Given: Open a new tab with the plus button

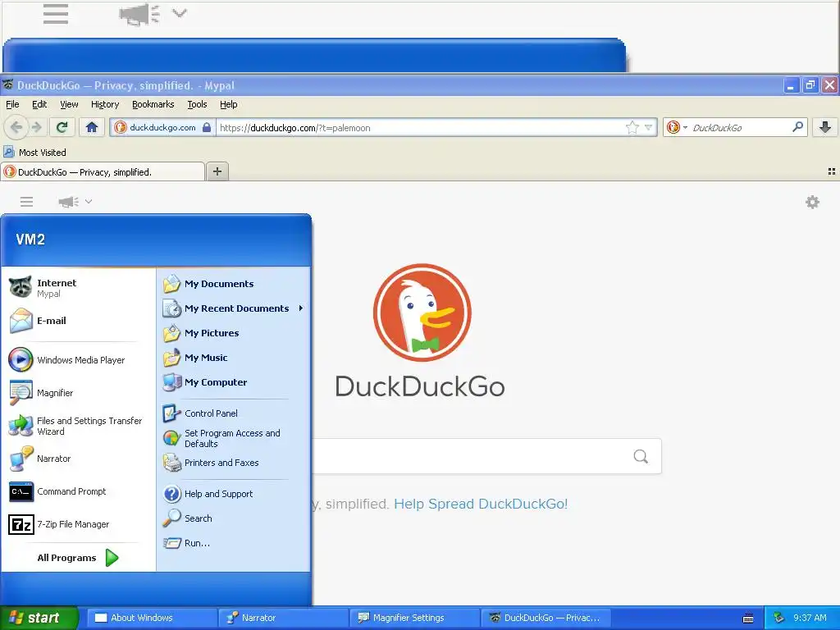Looking at the screenshot, I should click(217, 171).
